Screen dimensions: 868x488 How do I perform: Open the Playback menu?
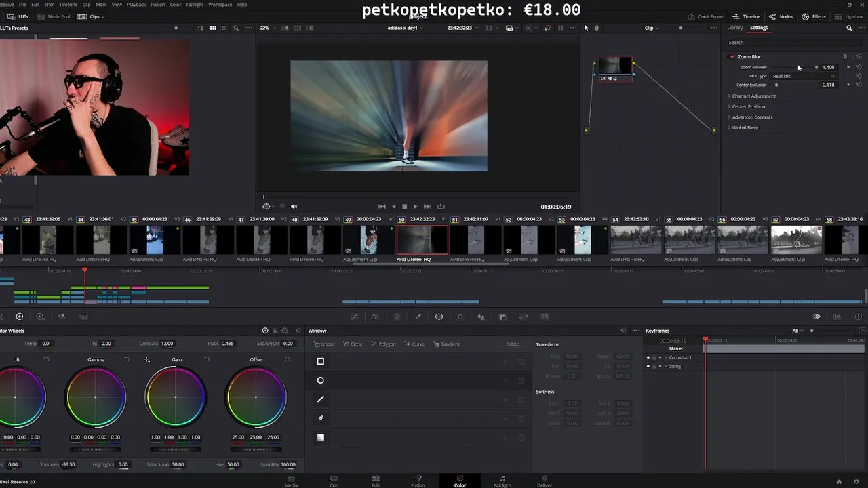pos(136,4)
